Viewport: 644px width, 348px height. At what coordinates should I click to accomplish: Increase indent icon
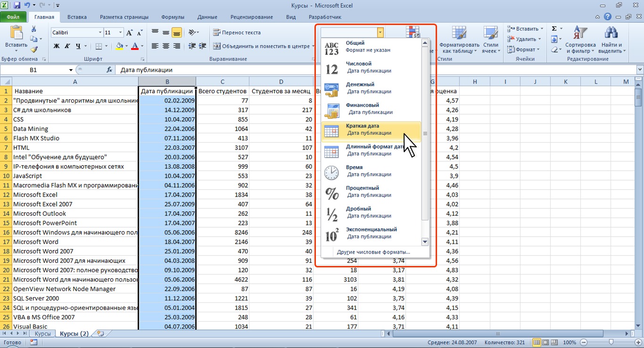click(202, 46)
